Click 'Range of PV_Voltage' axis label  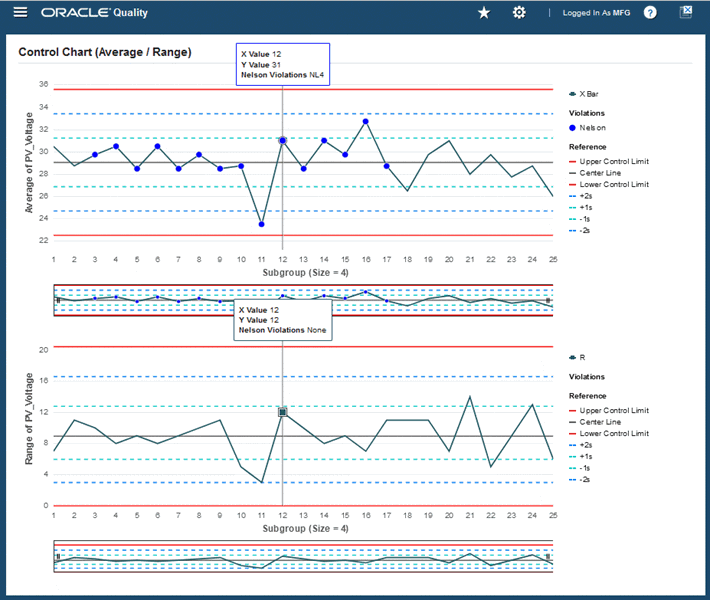tap(29, 419)
